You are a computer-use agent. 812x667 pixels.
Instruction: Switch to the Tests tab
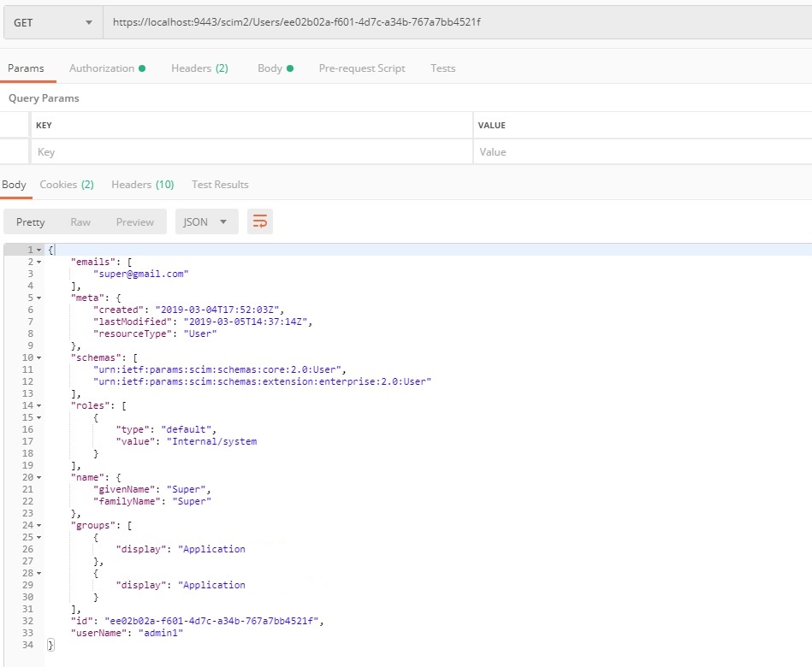click(x=443, y=68)
